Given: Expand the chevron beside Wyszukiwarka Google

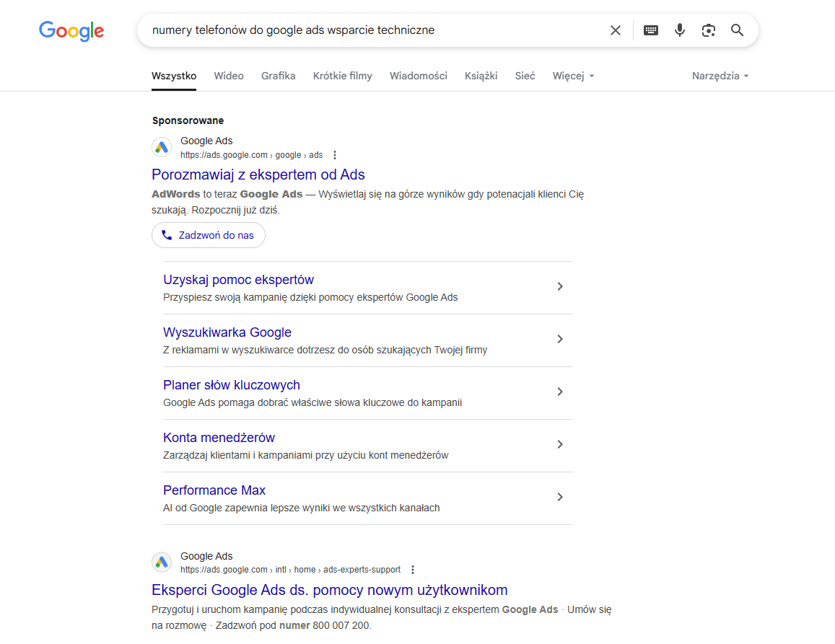Looking at the screenshot, I should pos(560,339).
